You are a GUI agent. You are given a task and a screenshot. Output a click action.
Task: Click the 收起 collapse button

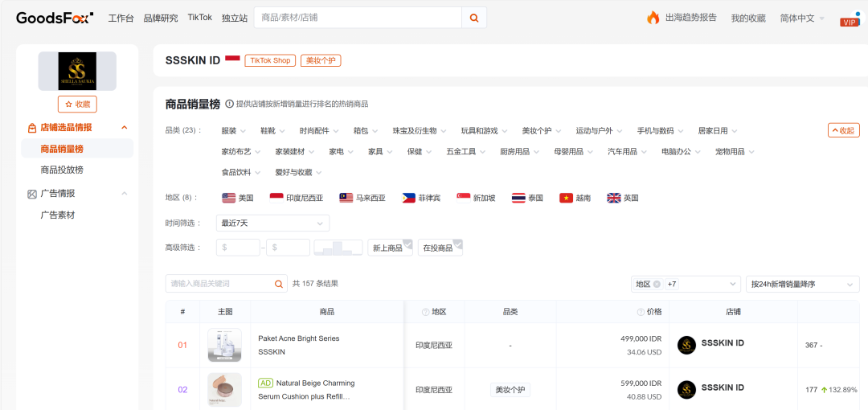click(x=844, y=130)
